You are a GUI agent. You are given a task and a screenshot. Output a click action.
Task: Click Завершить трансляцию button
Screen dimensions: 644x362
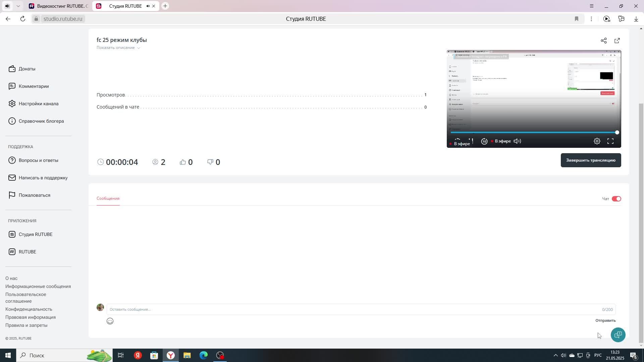(x=591, y=160)
